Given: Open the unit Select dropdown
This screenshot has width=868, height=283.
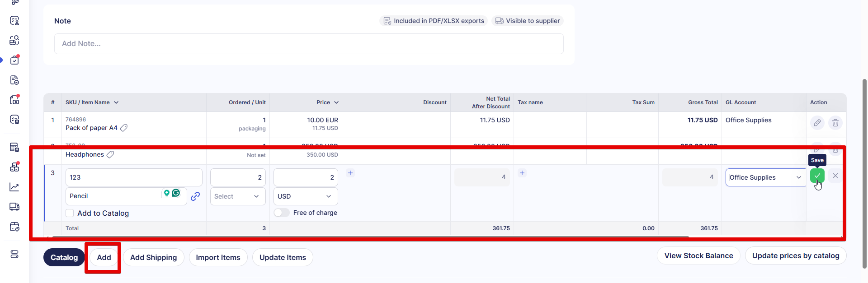Looking at the screenshot, I should 237,196.
